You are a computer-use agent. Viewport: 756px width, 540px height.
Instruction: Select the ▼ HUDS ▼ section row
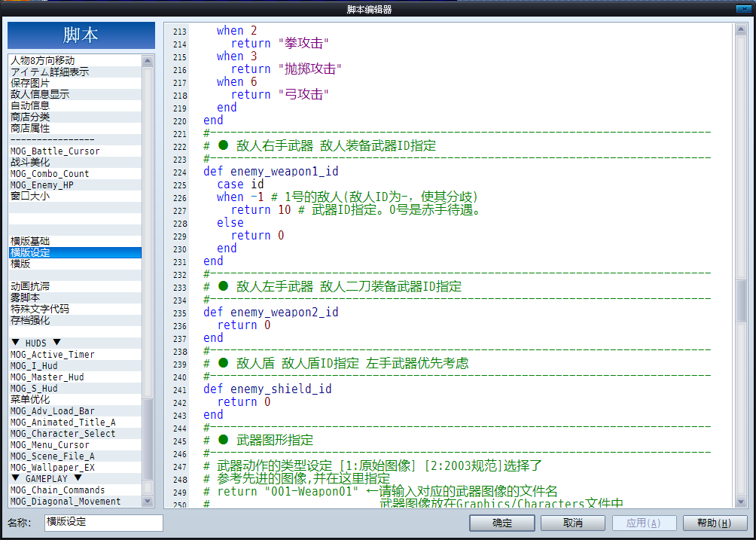pyautogui.click(x=75, y=343)
